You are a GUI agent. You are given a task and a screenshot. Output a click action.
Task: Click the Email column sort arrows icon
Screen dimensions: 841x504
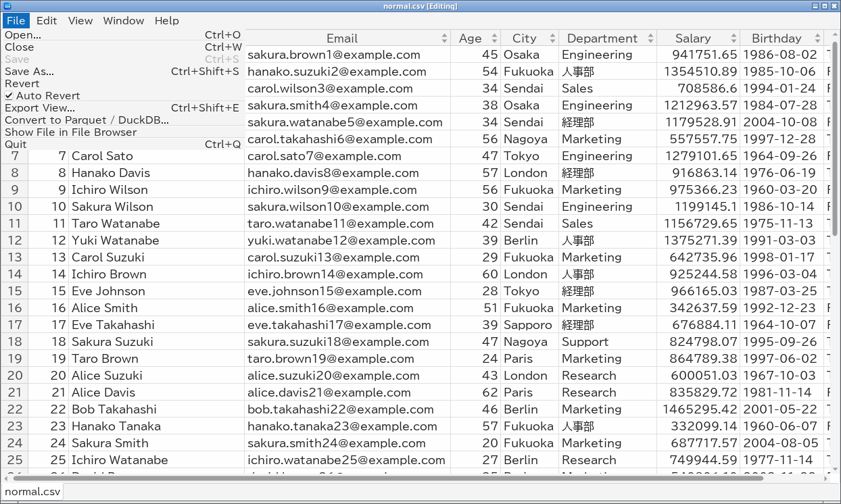coord(444,39)
